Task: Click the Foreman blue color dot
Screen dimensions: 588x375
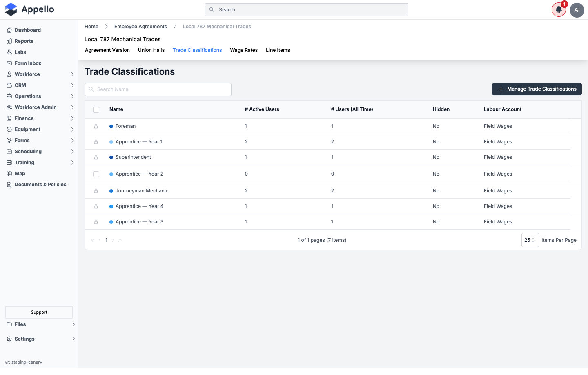Action: pyautogui.click(x=111, y=127)
